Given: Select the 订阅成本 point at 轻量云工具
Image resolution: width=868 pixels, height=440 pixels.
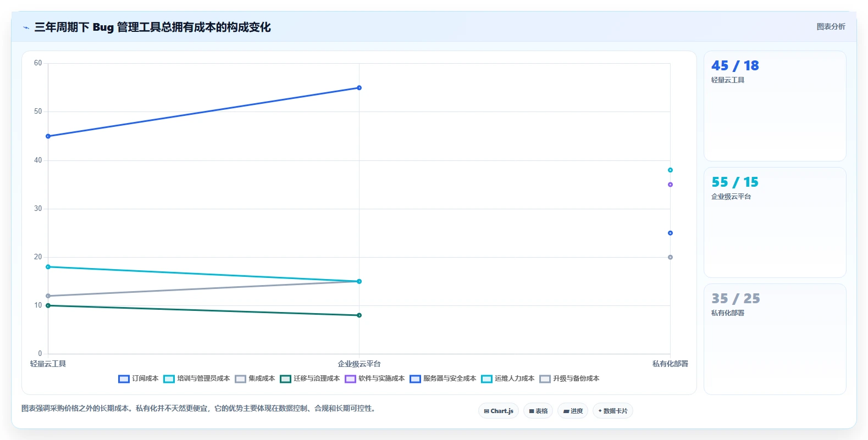Looking at the screenshot, I should click(48, 136).
